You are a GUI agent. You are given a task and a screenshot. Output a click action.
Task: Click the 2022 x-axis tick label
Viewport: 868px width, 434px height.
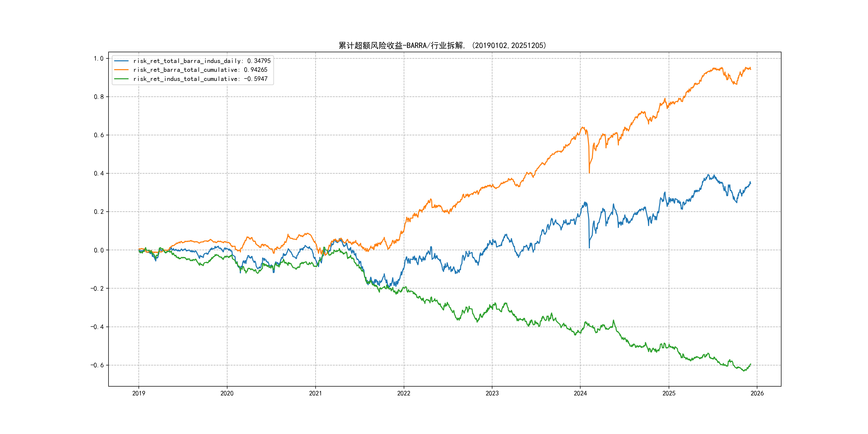pyautogui.click(x=404, y=393)
